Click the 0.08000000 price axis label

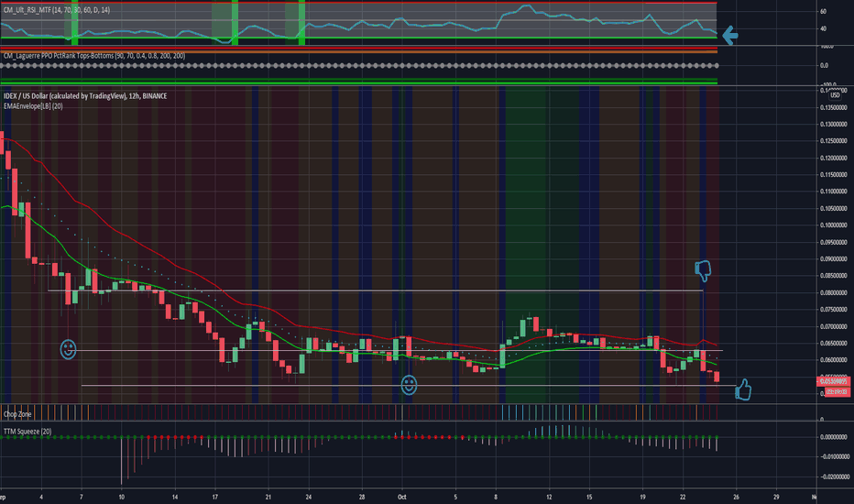click(x=833, y=292)
